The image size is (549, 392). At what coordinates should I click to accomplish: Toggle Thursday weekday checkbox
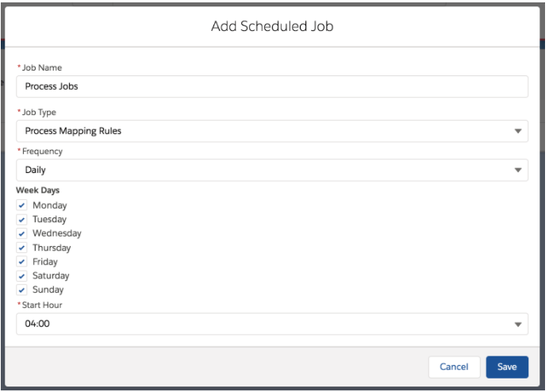[x=21, y=248]
